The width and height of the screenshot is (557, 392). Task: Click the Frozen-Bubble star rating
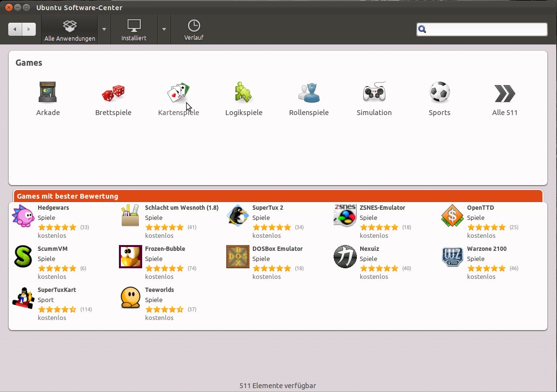164,268
